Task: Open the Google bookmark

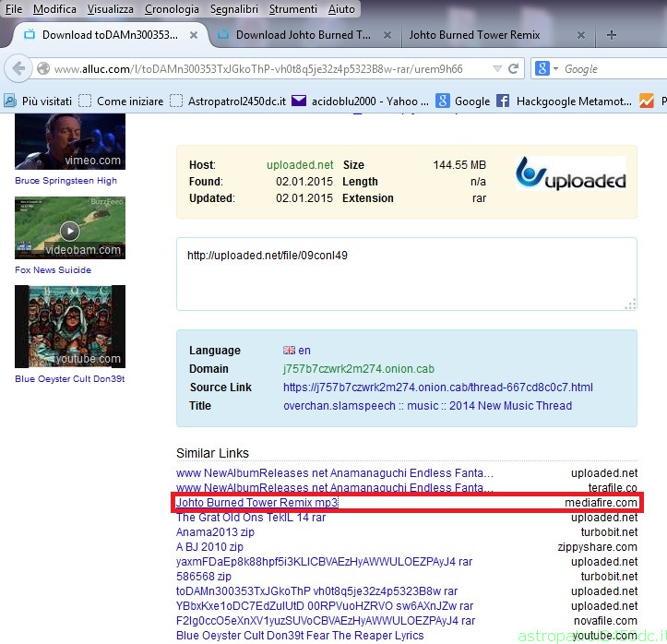Action: click(x=463, y=101)
